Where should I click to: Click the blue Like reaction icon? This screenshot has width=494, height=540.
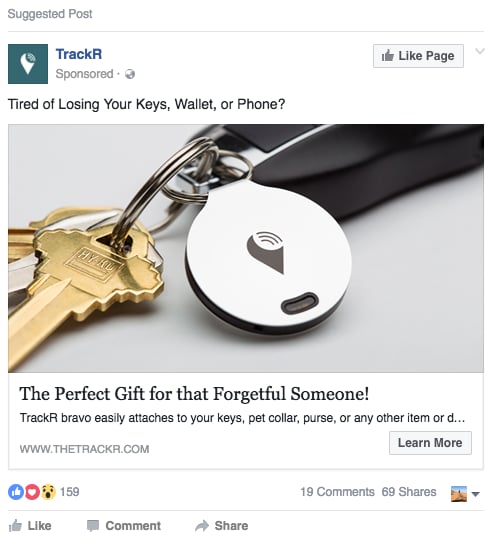[x=15, y=492]
